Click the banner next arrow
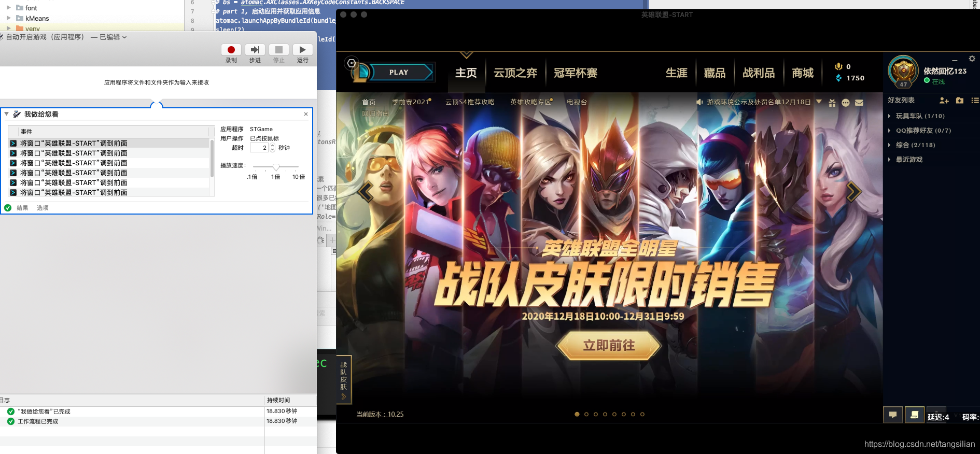The image size is (980, 454). coord(854,192)
